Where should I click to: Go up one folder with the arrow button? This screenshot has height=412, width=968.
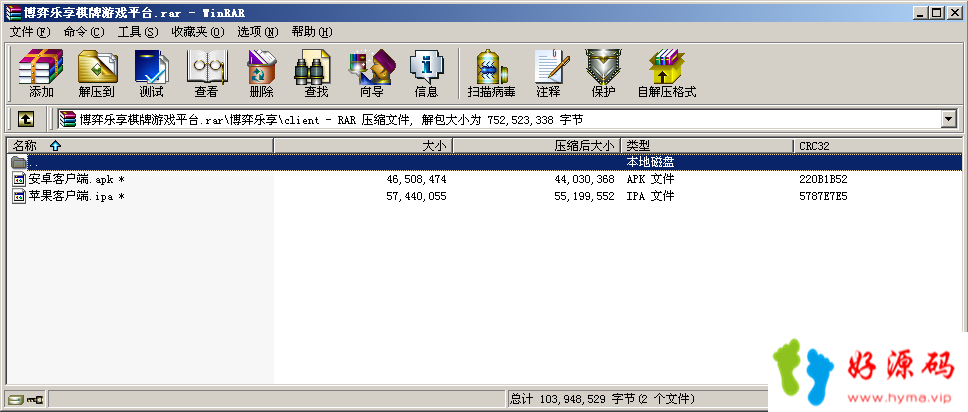pyautogui.click(x=25, y=119)
